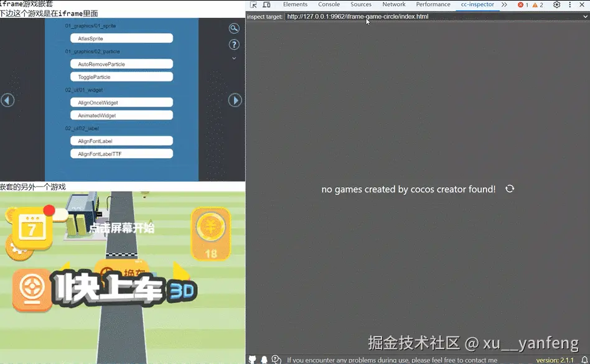The width and height of the screenshot is (590, 364).
Task: Show more DevTools tabs chevron
Action: coord(504,4)
